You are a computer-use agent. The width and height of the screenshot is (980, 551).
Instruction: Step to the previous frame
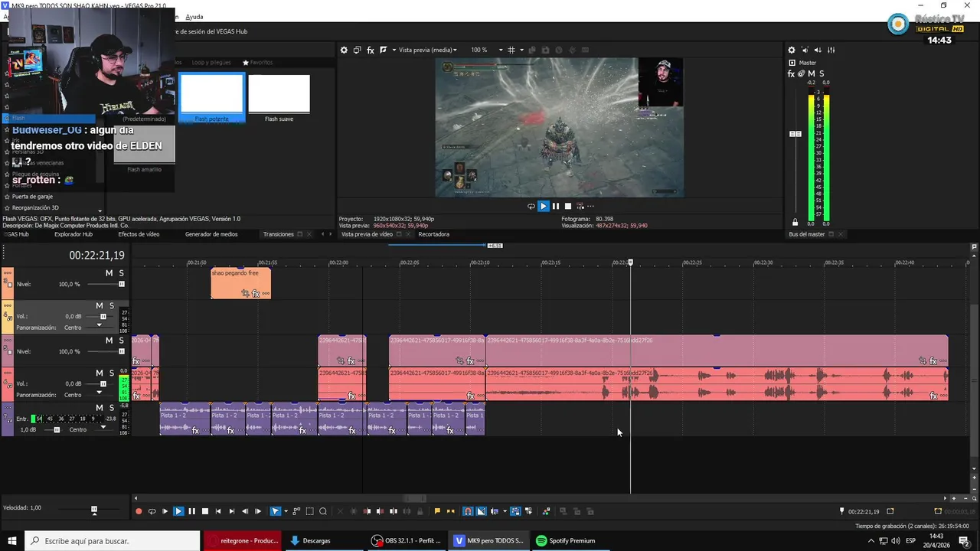245,511
